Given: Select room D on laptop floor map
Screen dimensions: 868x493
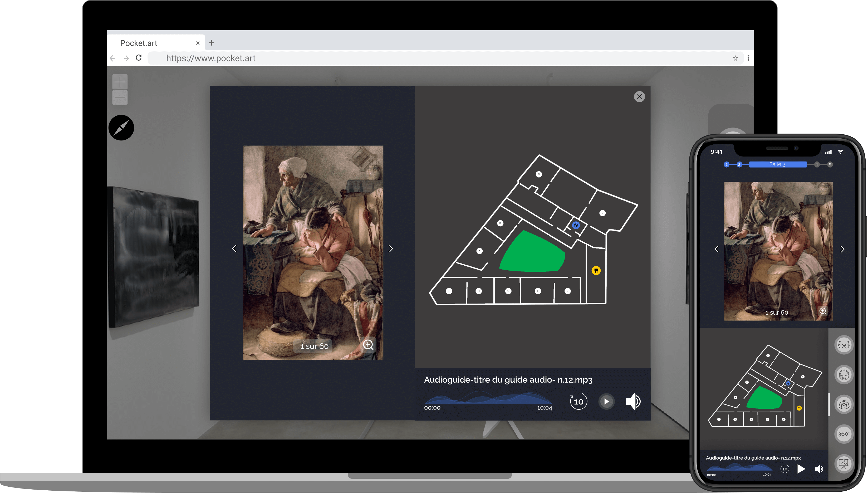Looking at the screenshot, I should (602, 213).
